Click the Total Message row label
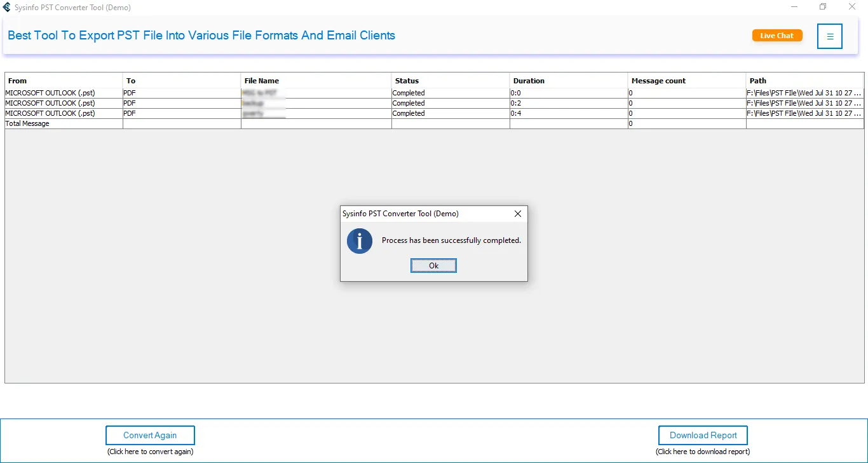 pos(28,123)
